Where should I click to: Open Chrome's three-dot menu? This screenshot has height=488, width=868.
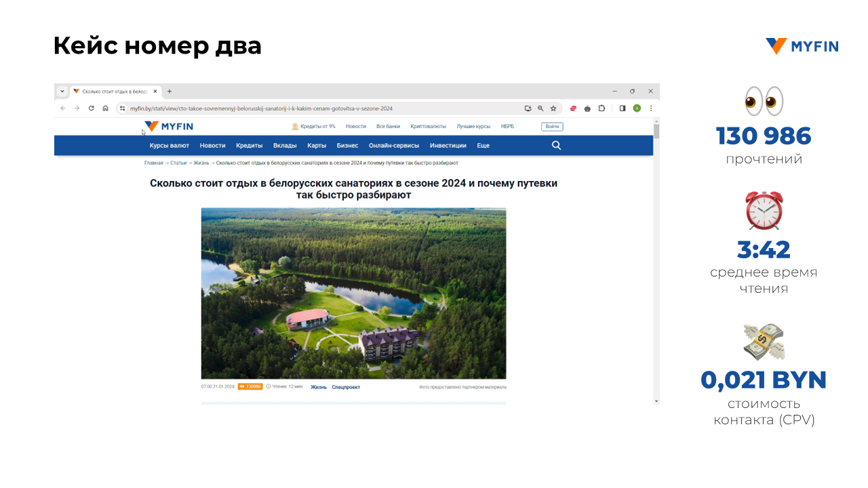point(651,108)
